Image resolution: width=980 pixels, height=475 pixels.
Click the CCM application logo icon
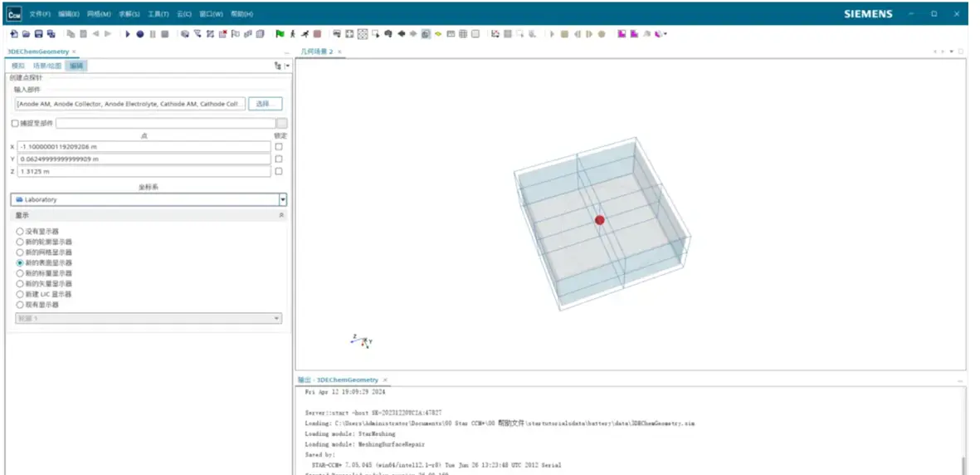(14, 14)
